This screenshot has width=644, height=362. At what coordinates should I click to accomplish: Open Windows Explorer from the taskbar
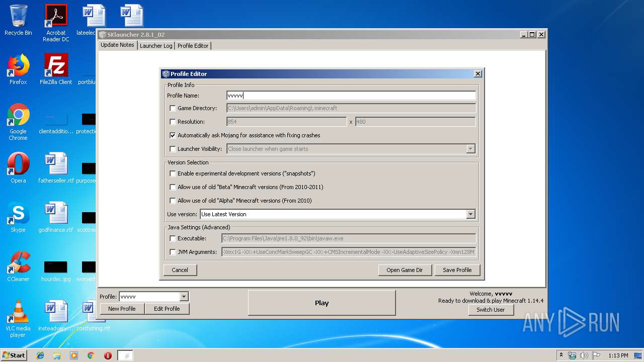coord(57,355)
